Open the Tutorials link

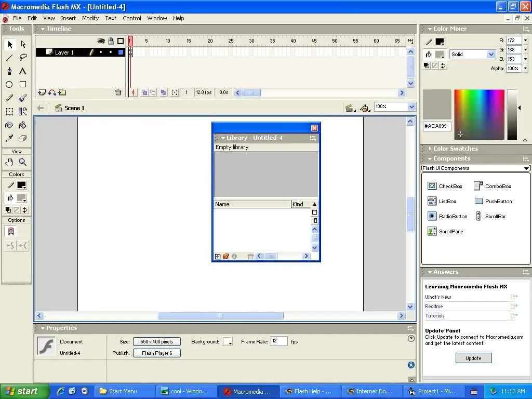click(x=435, y=315)
